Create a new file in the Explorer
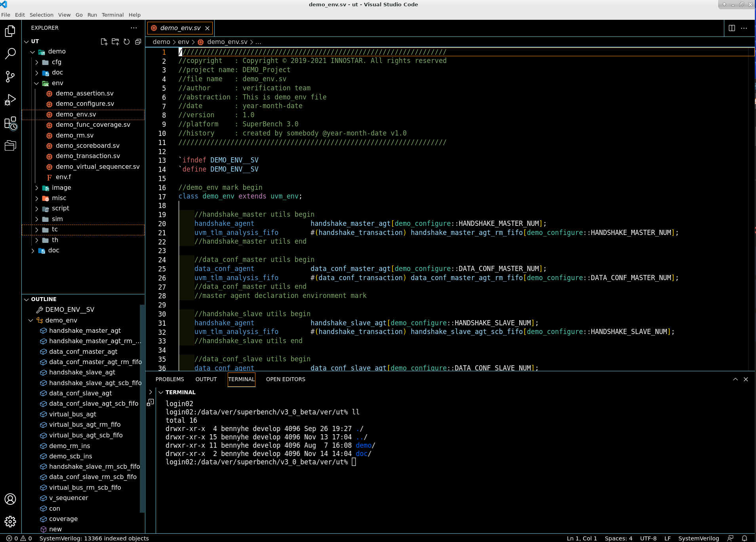The width and height of the screenshot is (756, 542). coord(104,41)
